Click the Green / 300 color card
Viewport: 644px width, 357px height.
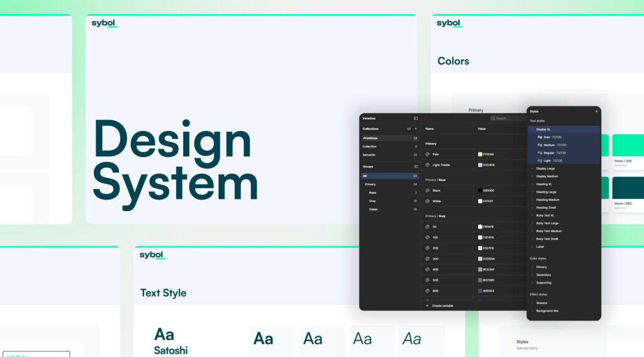pyautogui.click(x=628, y=151)
